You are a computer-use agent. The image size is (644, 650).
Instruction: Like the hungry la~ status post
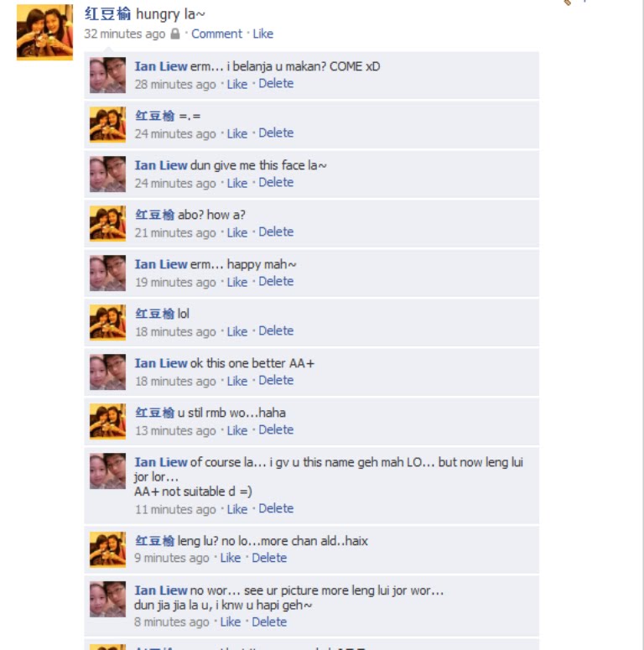tap(262, 34)
